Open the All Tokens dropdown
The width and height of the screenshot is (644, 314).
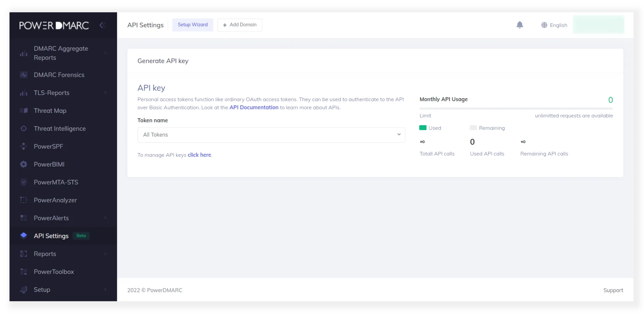(x=271, y=135)
